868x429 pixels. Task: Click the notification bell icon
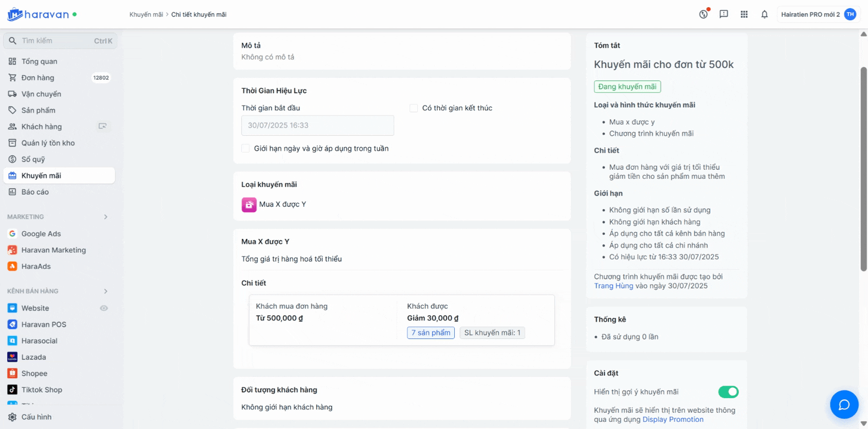click(x=764, y=14)
